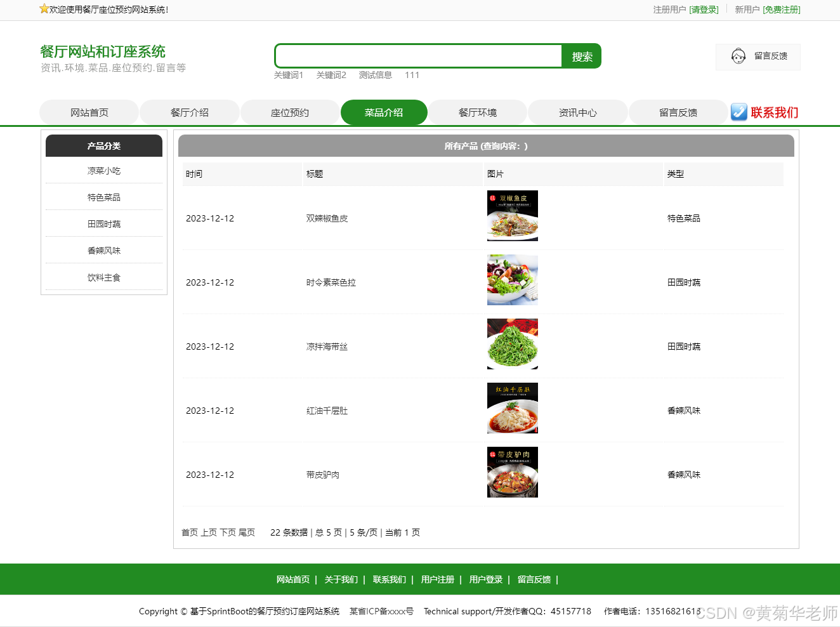Select the 餐厅介绍 navigation tab
This screenshot has width=840, height=627.
click(189, 112)
